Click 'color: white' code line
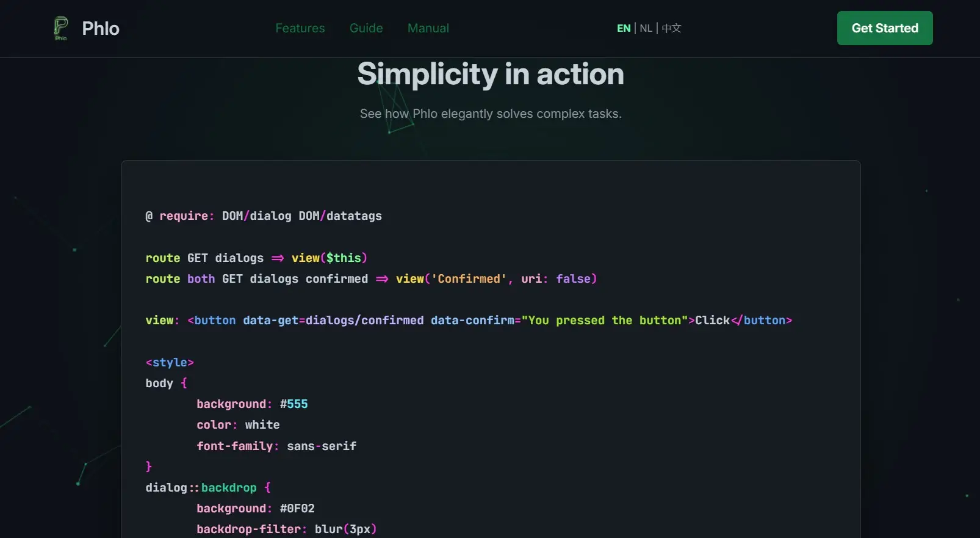Image resolution: width=980 pixels, height=538 pixels. [x=238, y=425]
